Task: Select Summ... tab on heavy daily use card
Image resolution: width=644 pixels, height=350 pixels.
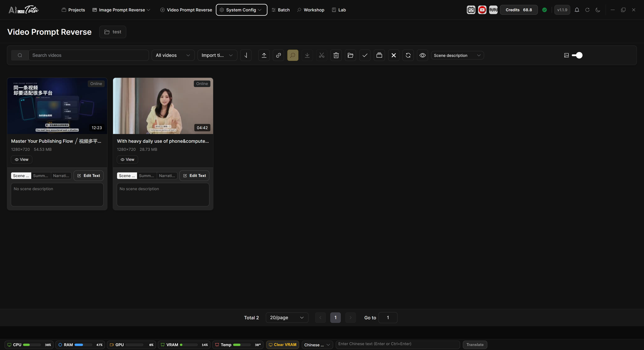Action: (x=147, y=175)
